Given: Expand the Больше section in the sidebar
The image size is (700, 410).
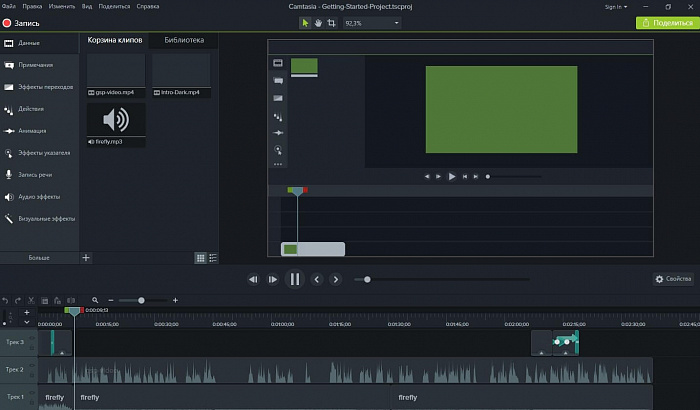Looking at the screenshot, I should click(39, 258).
